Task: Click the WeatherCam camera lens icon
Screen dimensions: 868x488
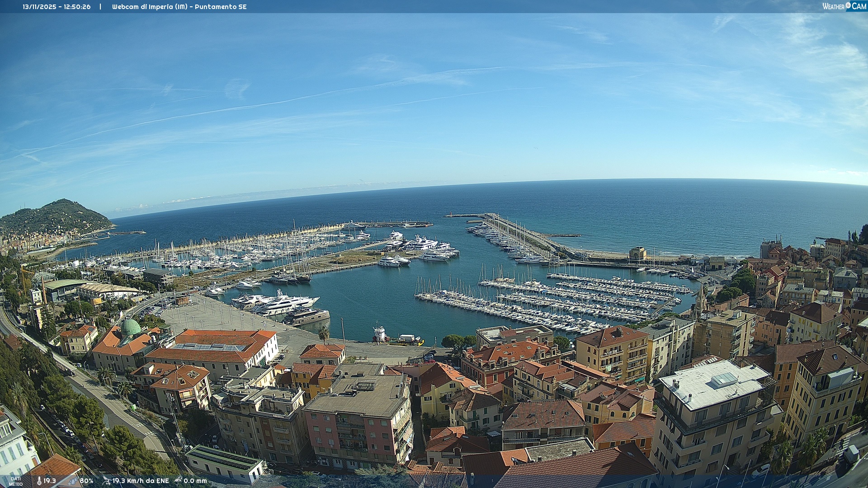Action: (848, 6)
